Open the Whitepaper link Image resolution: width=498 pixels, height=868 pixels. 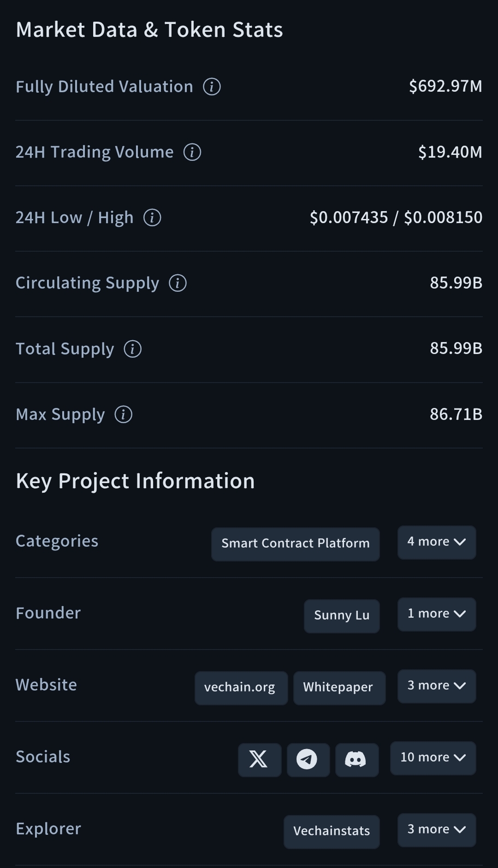click(338, 688)
